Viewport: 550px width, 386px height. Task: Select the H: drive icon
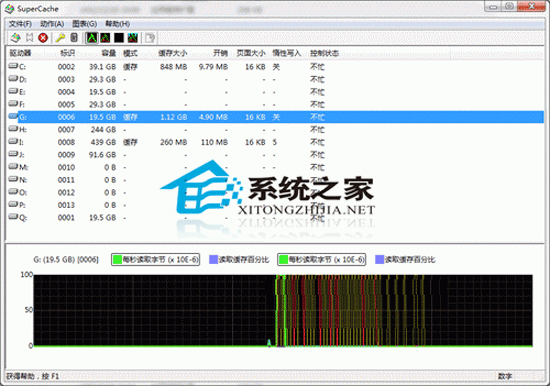13,129
